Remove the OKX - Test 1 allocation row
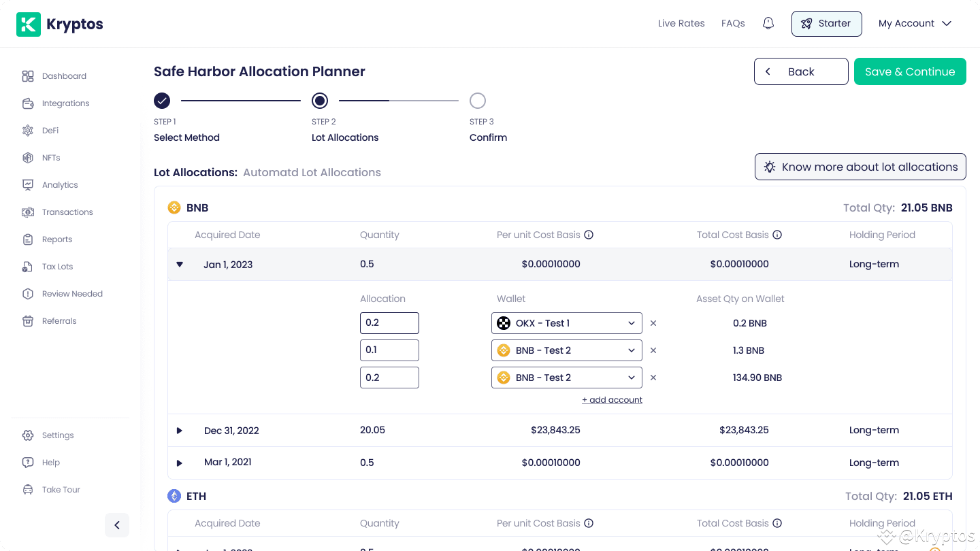The width and height of the screenshot is (980, 551). click(653, 323)
